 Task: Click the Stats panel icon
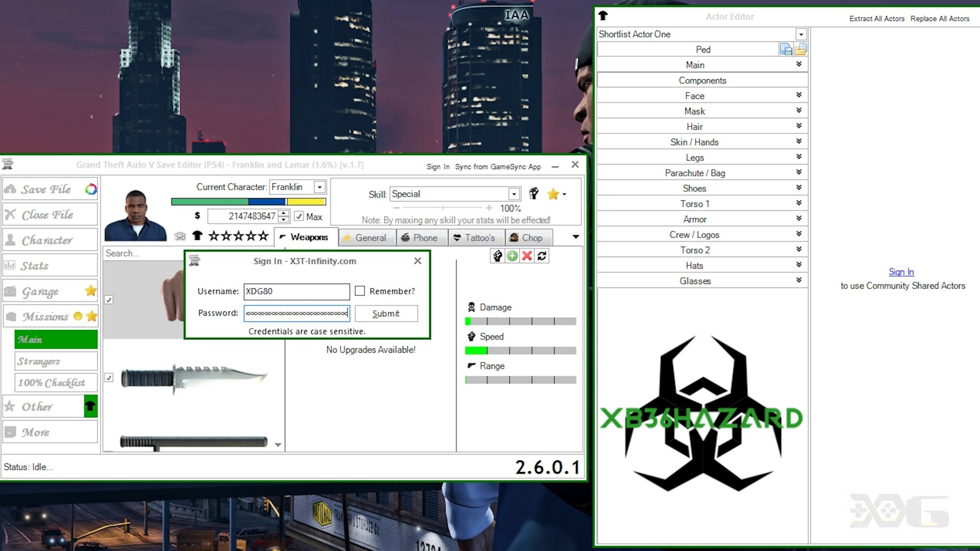9,265
